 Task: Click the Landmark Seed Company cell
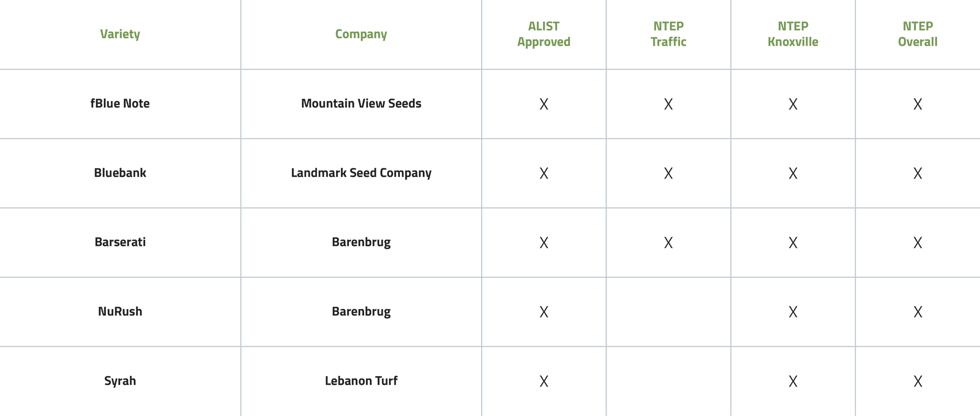tap(361, 173)
